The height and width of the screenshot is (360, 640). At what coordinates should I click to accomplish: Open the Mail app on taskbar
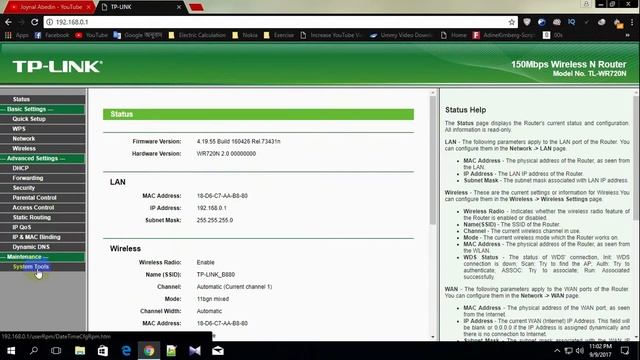pyautogui.click(x=218, y=351)
